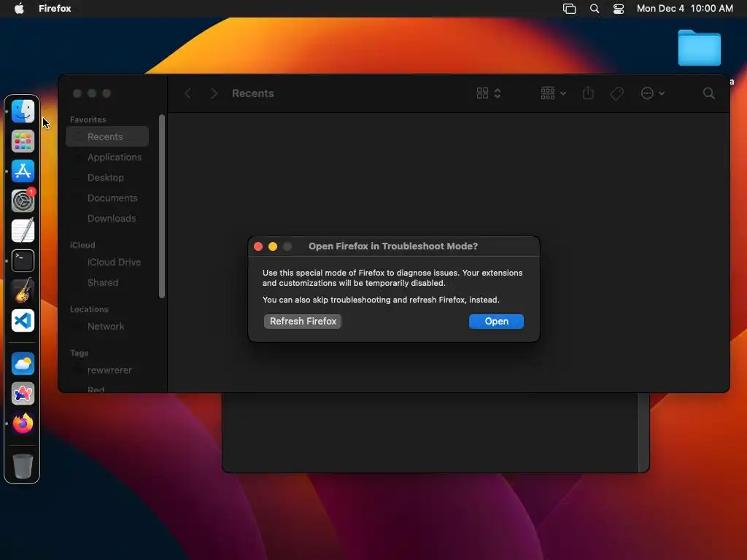The image size is (747, 560).
Task: Open the Weather app in dock
Action: click(23, 364)
